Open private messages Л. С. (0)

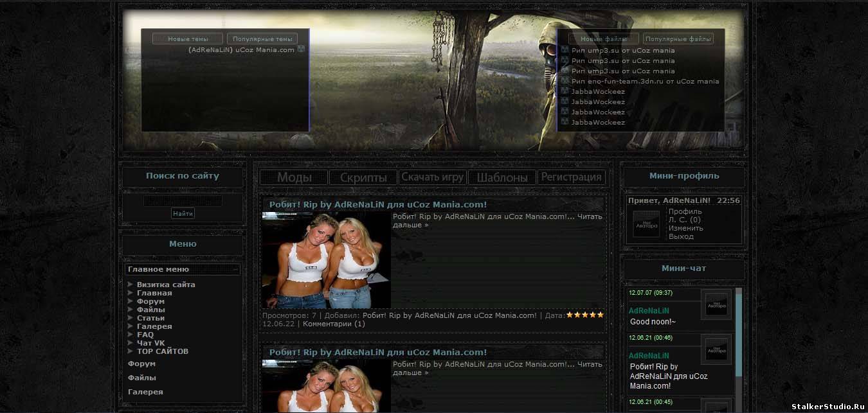pos(685,220)
